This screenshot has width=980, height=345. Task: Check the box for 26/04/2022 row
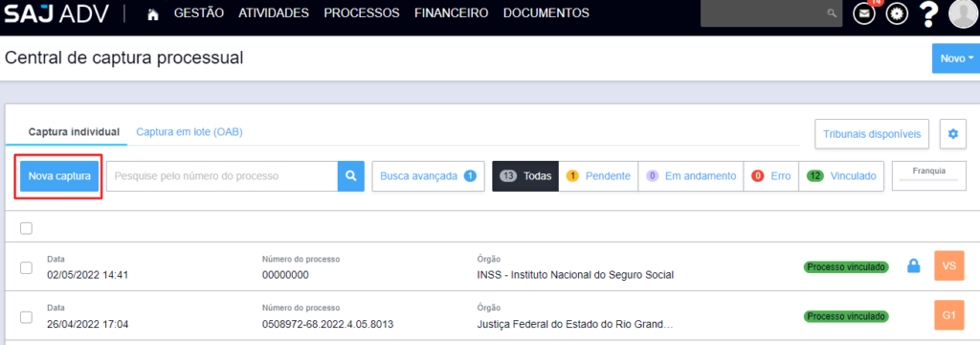coord(26,317)
